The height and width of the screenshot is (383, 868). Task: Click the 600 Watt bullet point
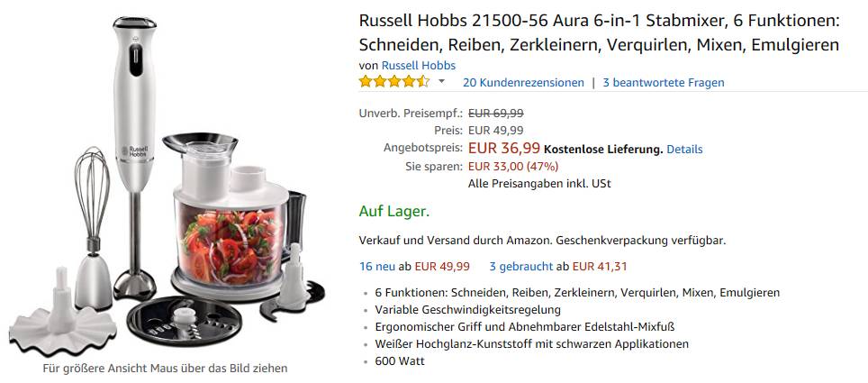[x=400, y=360]
